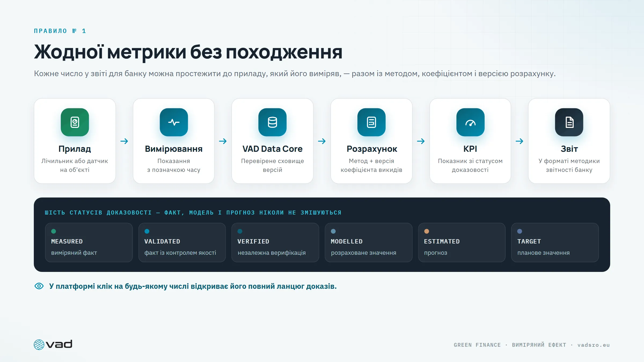Viewport: 644px width, 362px height.
Task: Click 'У форматі методики звітності банку' text
Action: [x=569, y=165]
